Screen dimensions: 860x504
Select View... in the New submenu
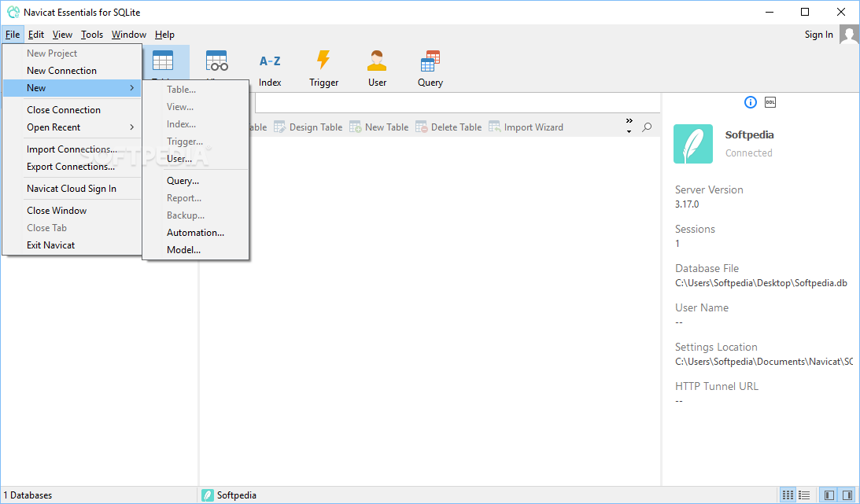tap(196, 107)
